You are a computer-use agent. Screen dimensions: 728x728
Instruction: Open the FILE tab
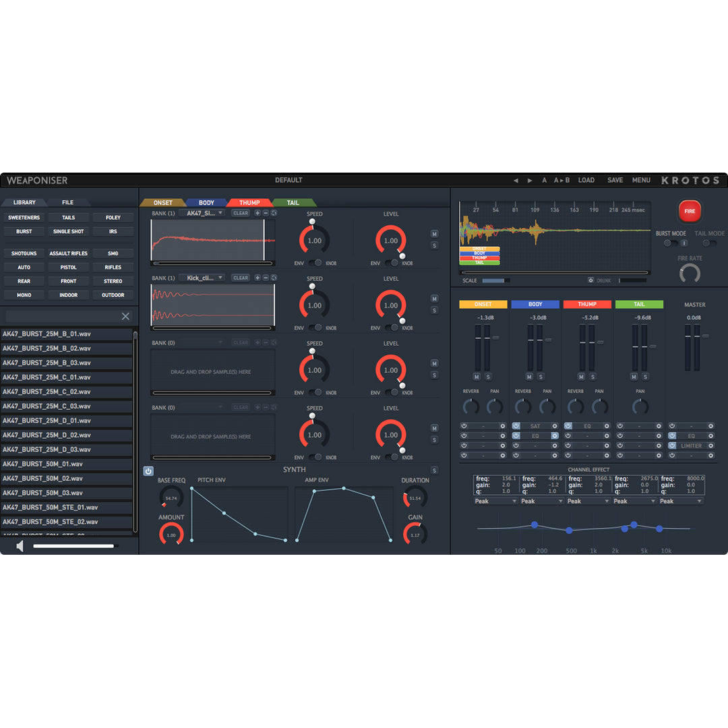(68, 202)
